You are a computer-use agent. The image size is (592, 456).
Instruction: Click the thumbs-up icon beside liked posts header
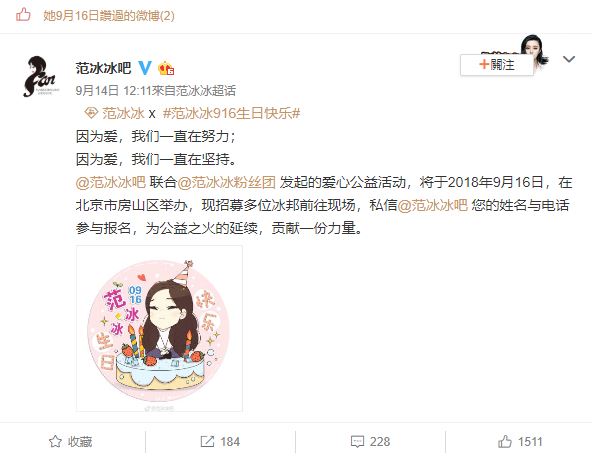(23, 15)
